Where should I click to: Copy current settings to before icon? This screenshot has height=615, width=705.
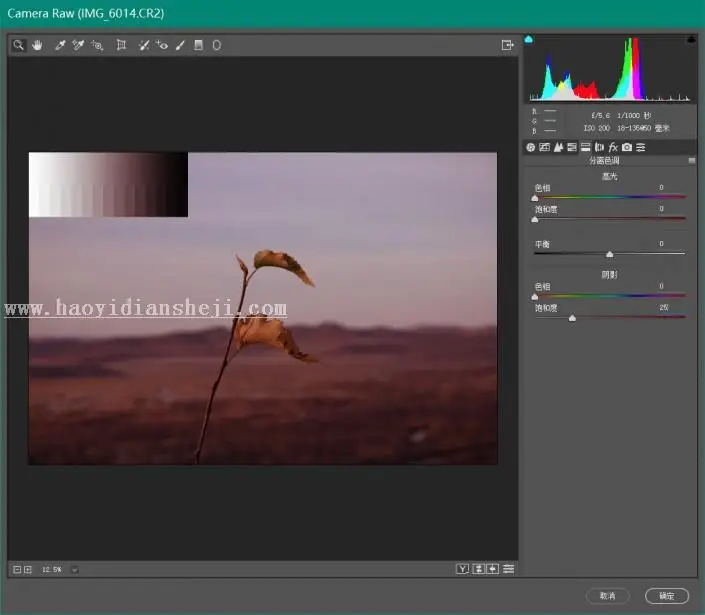[493, 569]
